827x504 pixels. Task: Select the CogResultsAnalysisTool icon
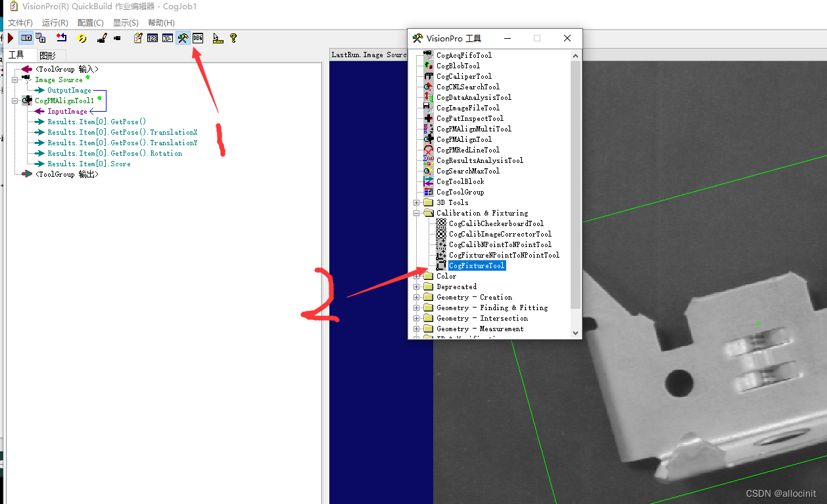click(427, 160)
